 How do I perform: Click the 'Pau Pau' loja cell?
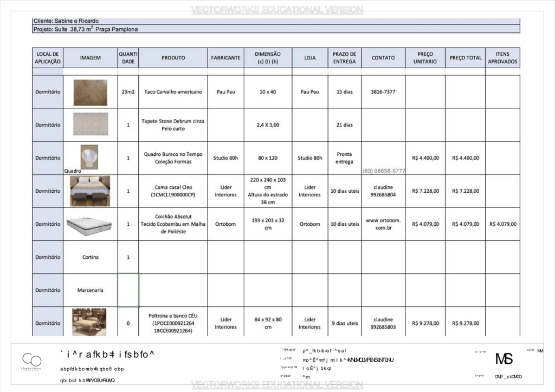point(309,92)
